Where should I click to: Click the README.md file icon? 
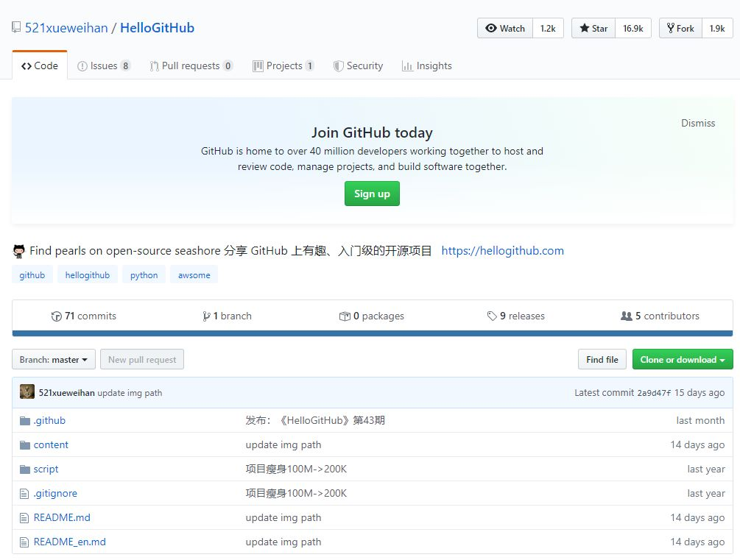(24, 518)
